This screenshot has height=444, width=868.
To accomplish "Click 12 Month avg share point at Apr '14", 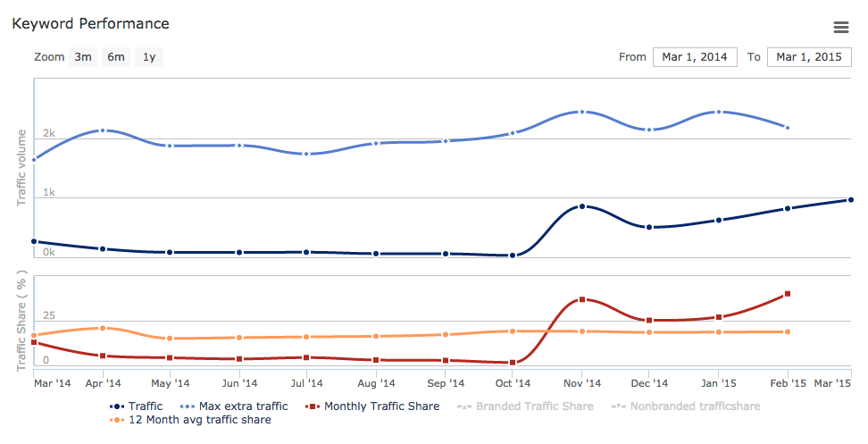I will coord(103,328).
